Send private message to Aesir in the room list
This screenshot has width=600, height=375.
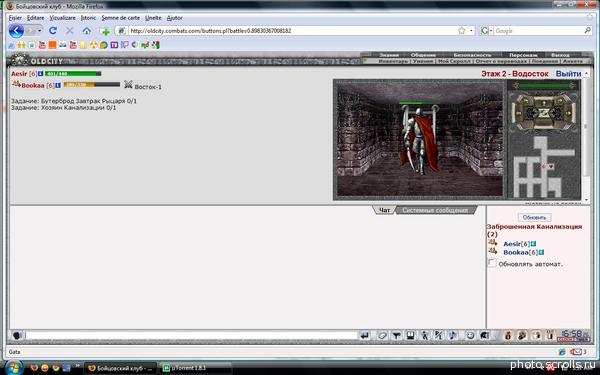[x=493, y=243]
